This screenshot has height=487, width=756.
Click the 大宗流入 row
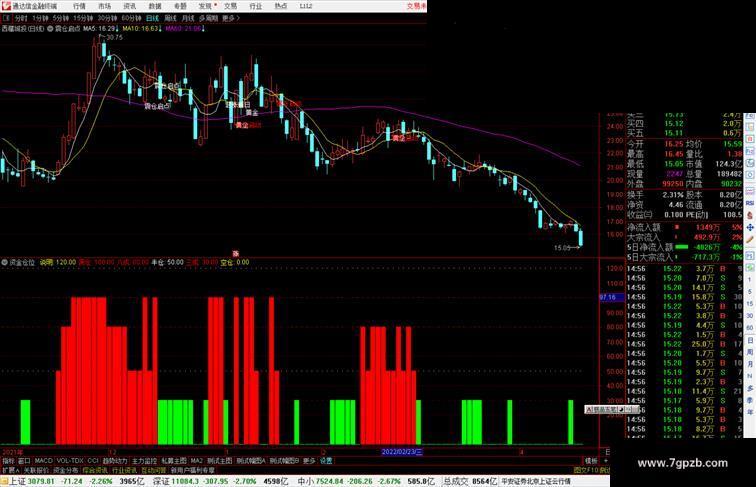[684, 238]
